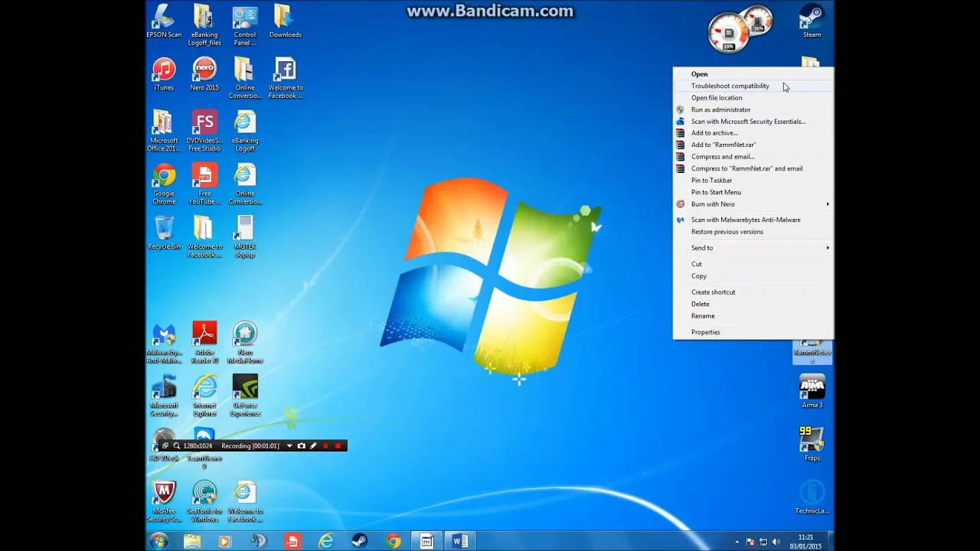The width and height of the screenshot is (980, 551).
Task: Expand the Send to submenu arrow
Action: (828, 248)
